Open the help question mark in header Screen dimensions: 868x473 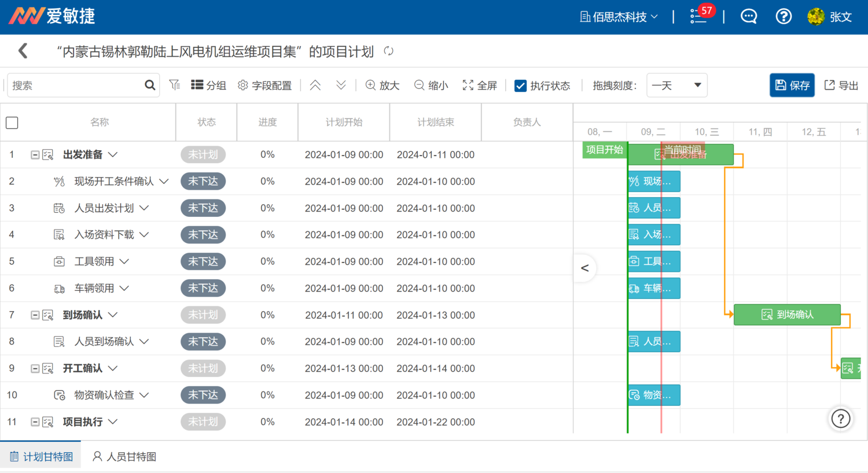784,16
